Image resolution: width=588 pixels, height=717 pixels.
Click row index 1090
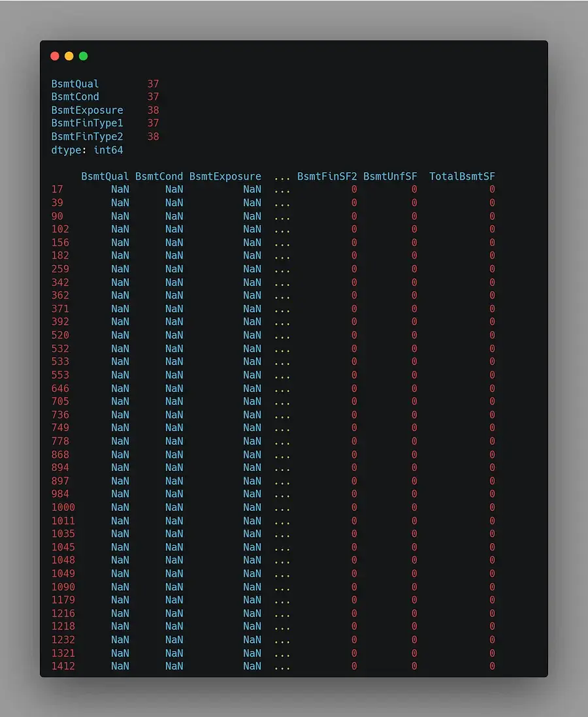pyautogui.click(x=63, y=587)
